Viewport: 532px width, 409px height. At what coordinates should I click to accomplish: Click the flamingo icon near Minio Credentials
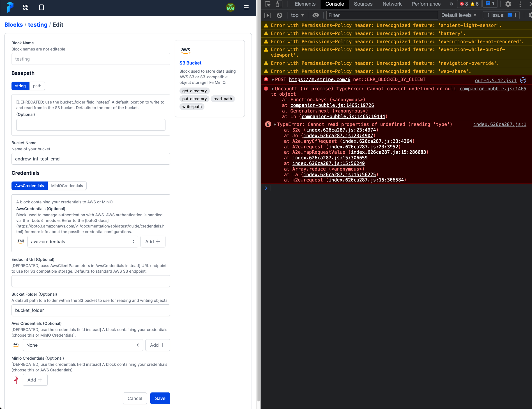point(16,380)
